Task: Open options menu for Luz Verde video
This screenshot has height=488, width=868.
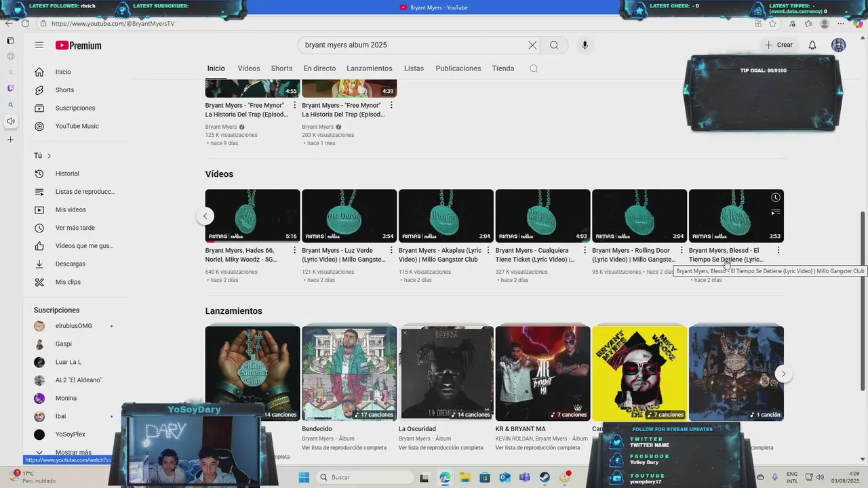Action: [391, 250]
